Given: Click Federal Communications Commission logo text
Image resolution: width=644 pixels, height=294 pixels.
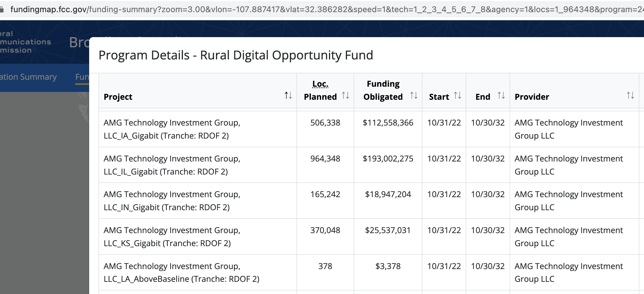Looking at the screenshot, I should pyautogui.click(x=25, y=42).
